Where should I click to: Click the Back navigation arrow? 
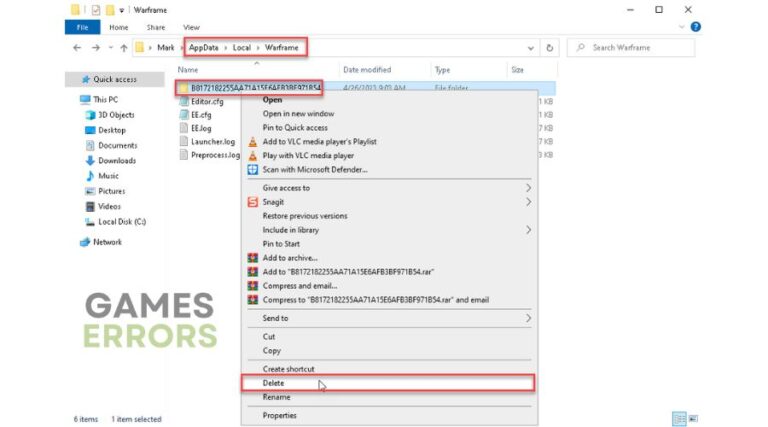click(77, 47)
